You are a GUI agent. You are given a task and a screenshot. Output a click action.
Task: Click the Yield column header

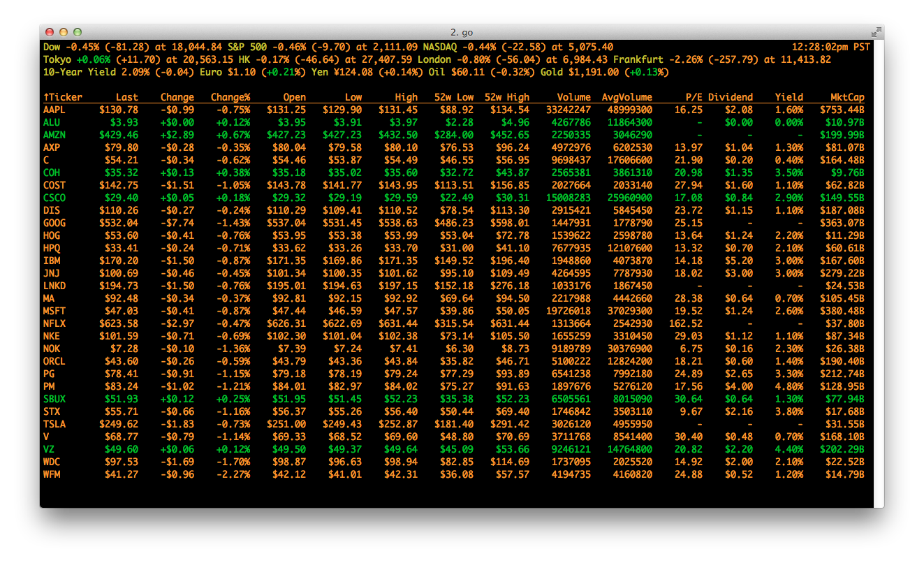(789, 97)
